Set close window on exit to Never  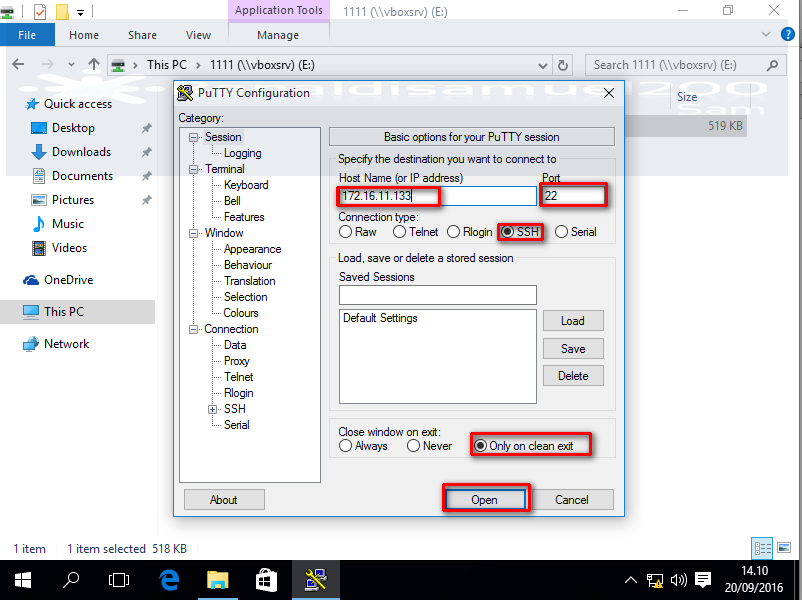[x=413, y=446]
